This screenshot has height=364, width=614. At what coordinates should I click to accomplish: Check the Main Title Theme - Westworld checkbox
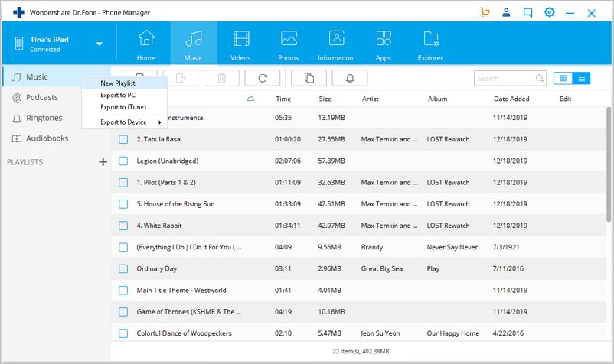pyautogui.click(x=123, y=290)
